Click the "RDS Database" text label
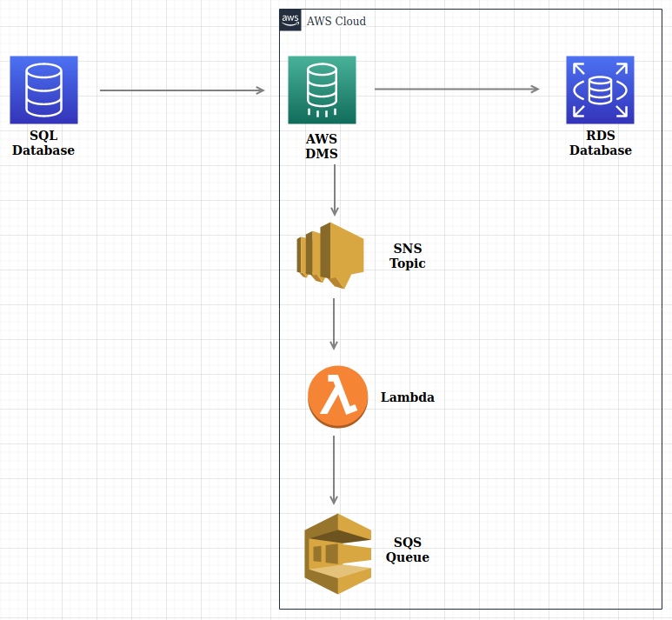 coord(601,143)
